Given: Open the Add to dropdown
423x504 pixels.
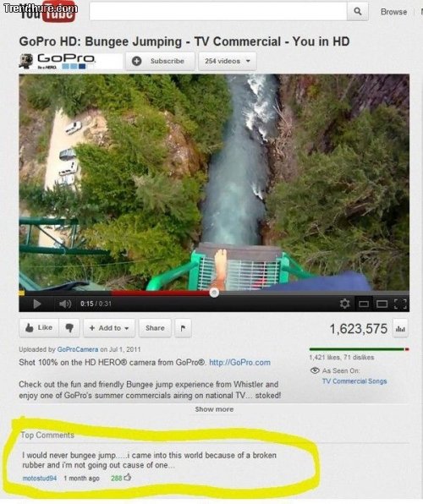Looking at the screenshot, I should pos(109,328).
